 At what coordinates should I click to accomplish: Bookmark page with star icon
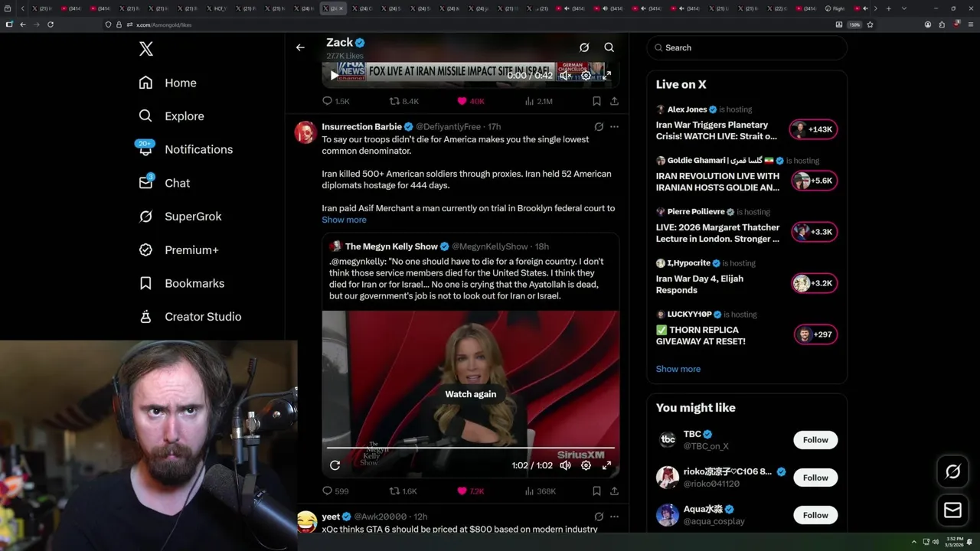click(x=870, y=24)
